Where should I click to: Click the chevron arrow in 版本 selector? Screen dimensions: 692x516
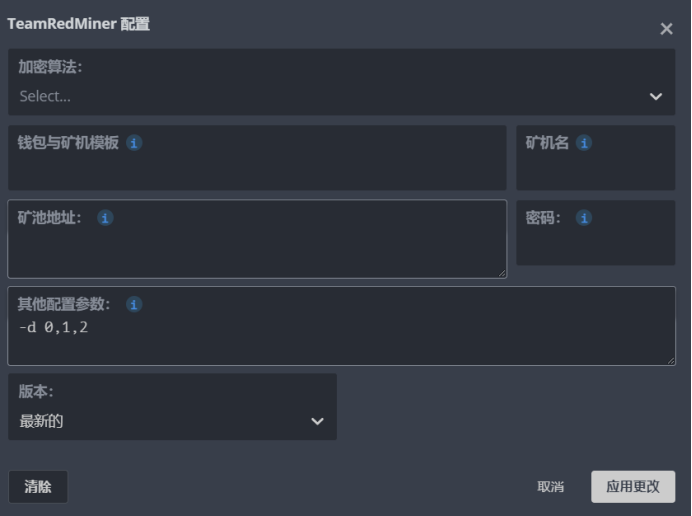pos(317,421)
